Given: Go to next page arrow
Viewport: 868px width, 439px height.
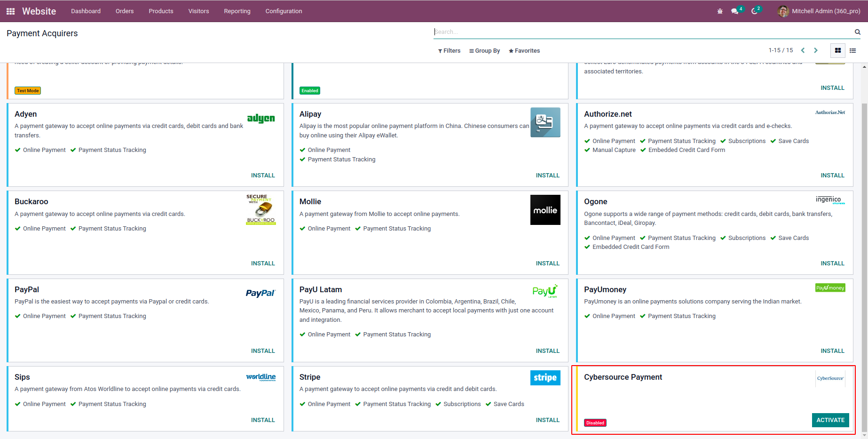Looking at the screenshot, I should tap(816, 50).
